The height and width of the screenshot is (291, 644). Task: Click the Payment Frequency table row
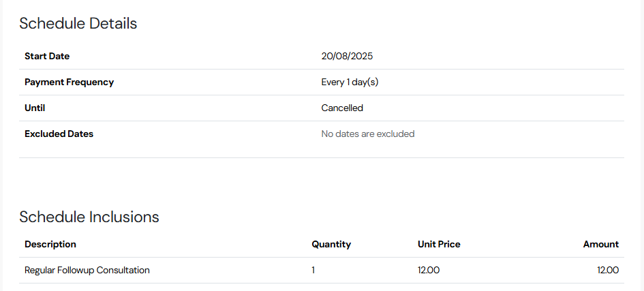pos(322,82)
